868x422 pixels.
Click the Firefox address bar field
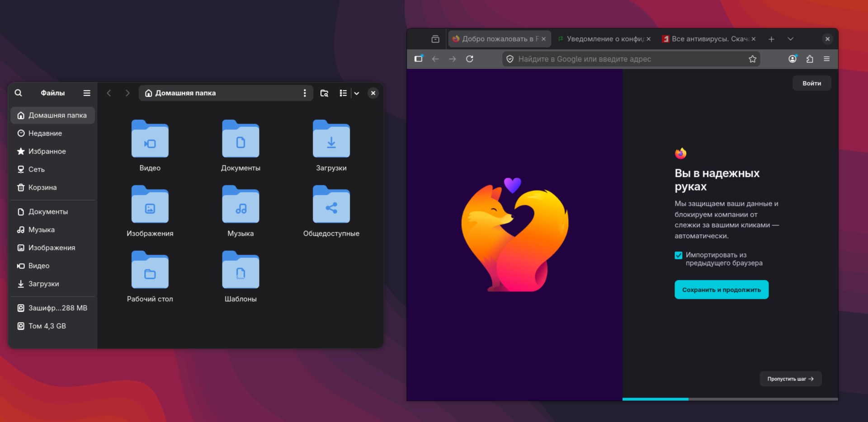coord(628,59)
